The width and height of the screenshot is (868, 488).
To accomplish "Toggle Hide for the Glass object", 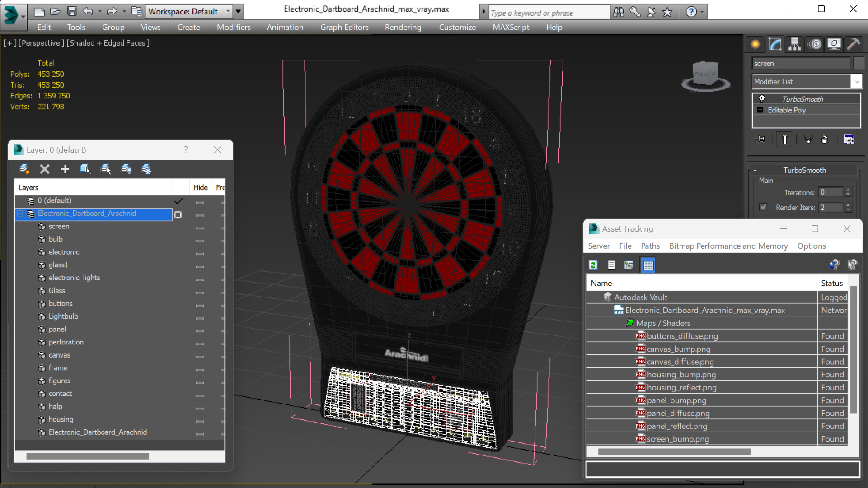I will click(x=200, y=293).
